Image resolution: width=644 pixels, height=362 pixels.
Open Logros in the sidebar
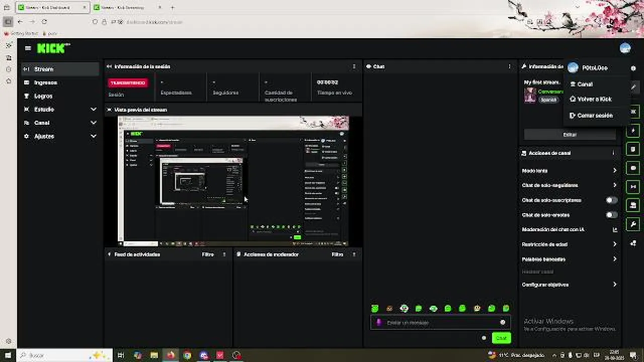60,96
